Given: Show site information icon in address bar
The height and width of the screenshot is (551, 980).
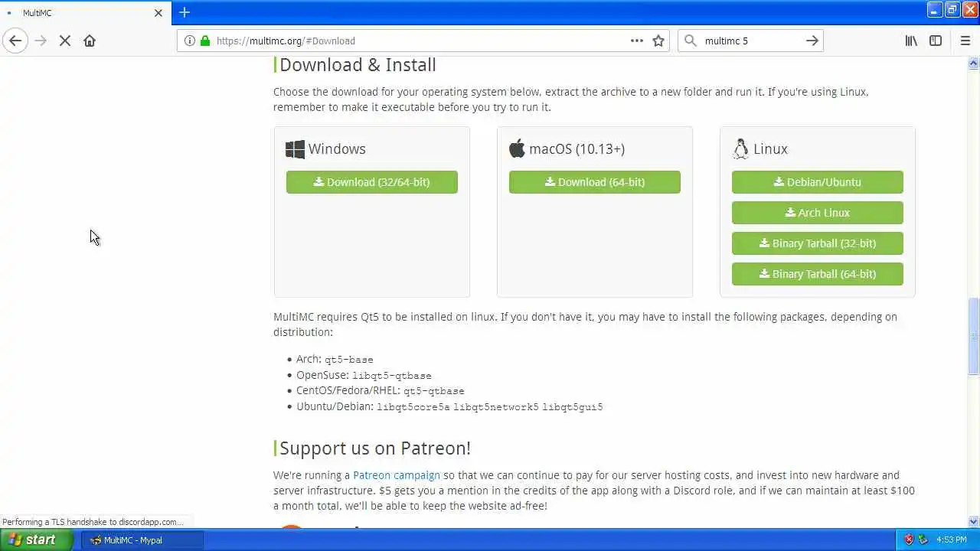Looking at the screenshot, I should pos(188,41).
